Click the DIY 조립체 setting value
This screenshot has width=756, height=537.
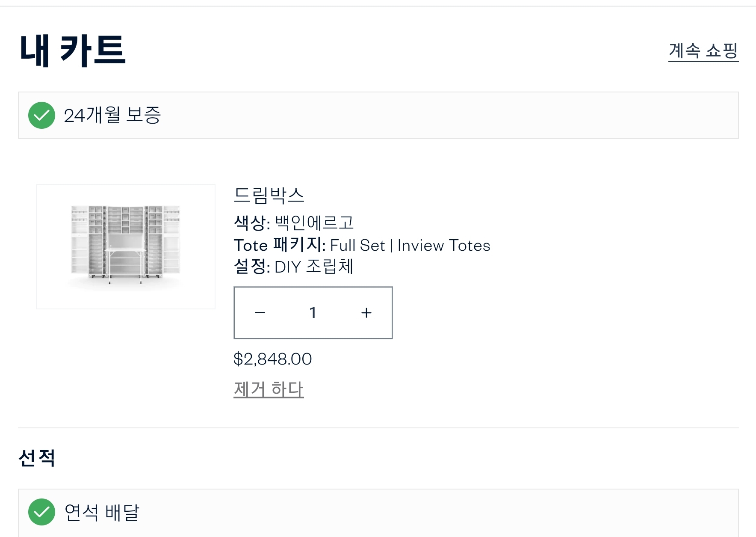pos(314,267)
